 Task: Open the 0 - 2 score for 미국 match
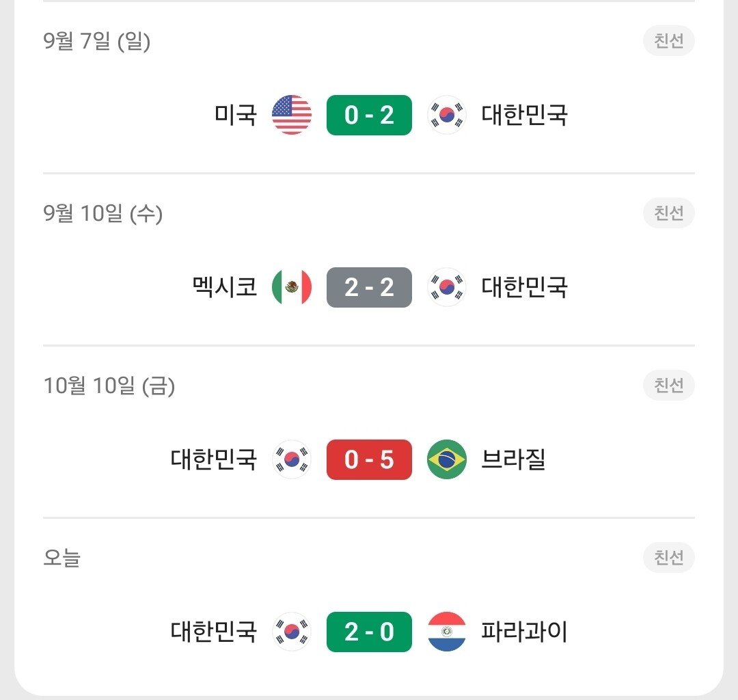[x=369, y=115]
